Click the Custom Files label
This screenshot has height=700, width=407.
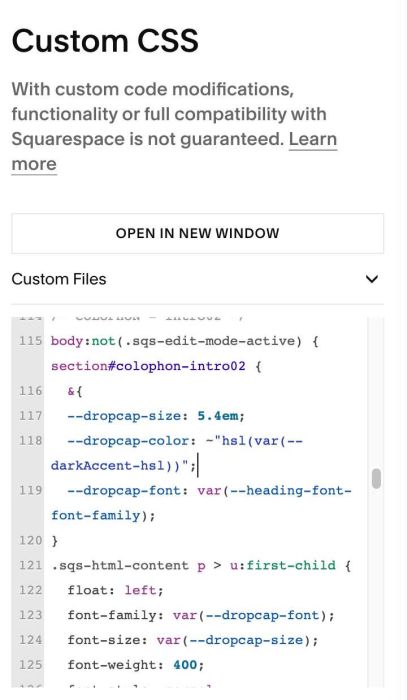59,279
